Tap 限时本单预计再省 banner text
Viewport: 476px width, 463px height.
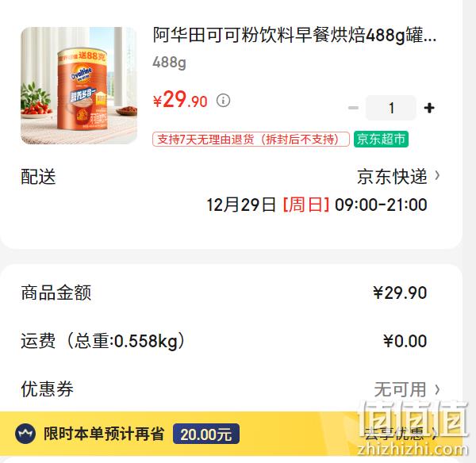point(104,434)
